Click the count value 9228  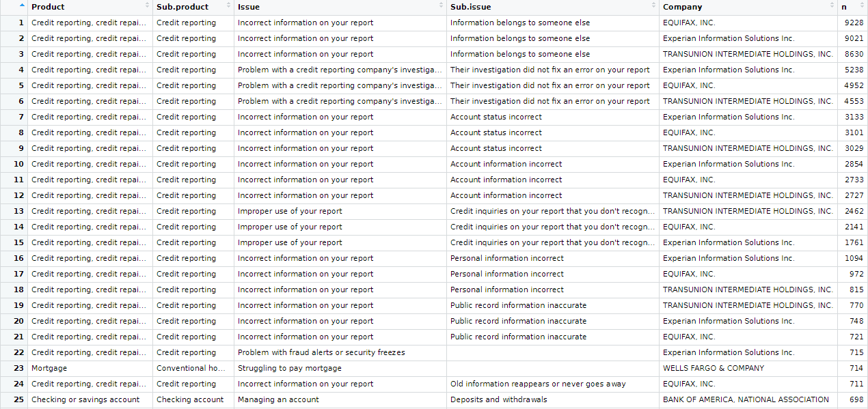point(854,23)
